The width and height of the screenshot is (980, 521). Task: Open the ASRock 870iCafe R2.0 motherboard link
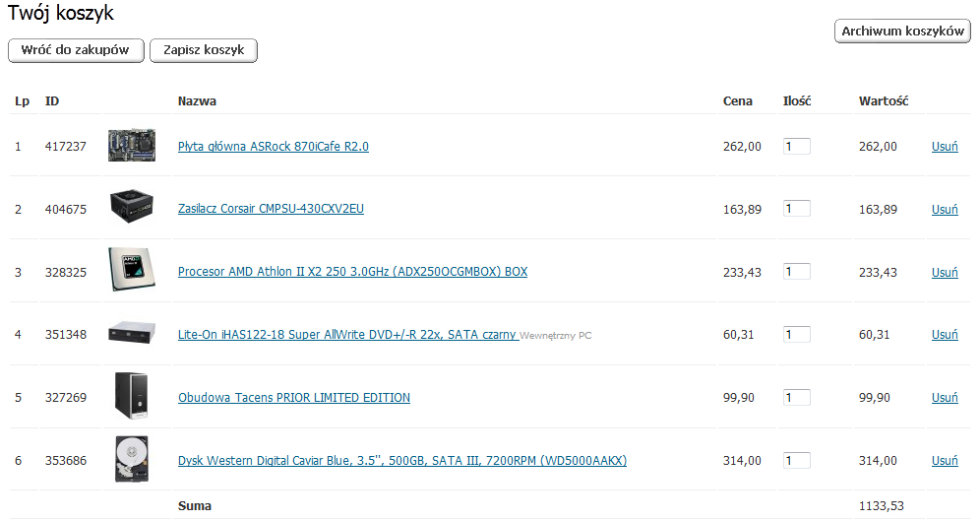[274, 147]
